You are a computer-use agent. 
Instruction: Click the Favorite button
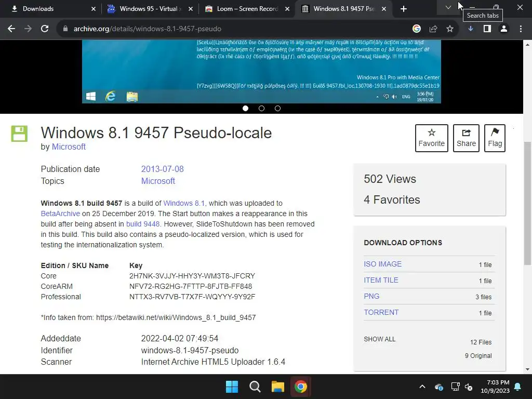tap(432, 138)
